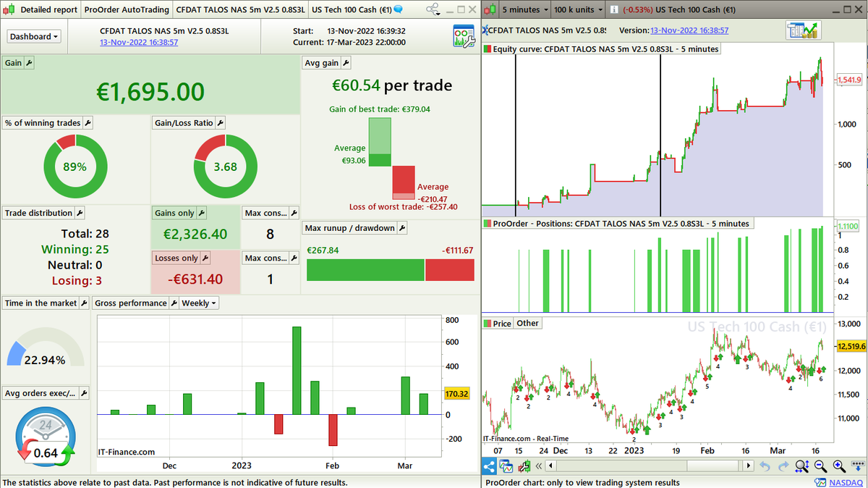Click the lower Max cons... label
Viewport: 868px width, 488px height.
pos(267,258)
